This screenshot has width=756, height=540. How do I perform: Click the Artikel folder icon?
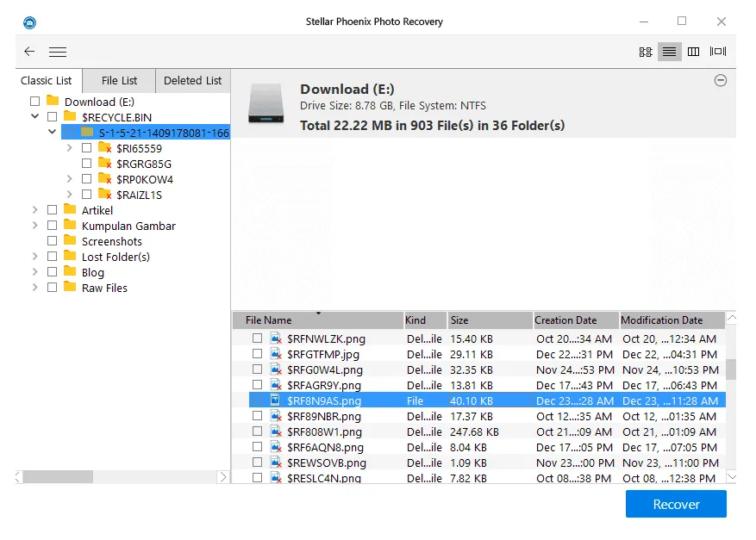pos(70,209)
